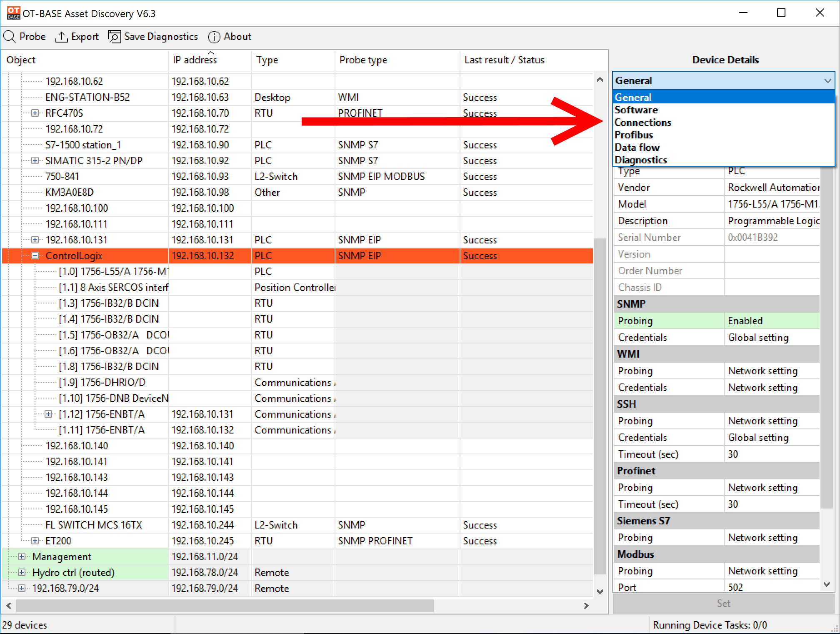840x634 pixels.
Task: Click the Export toolbar label
Action: coord(85,37)
